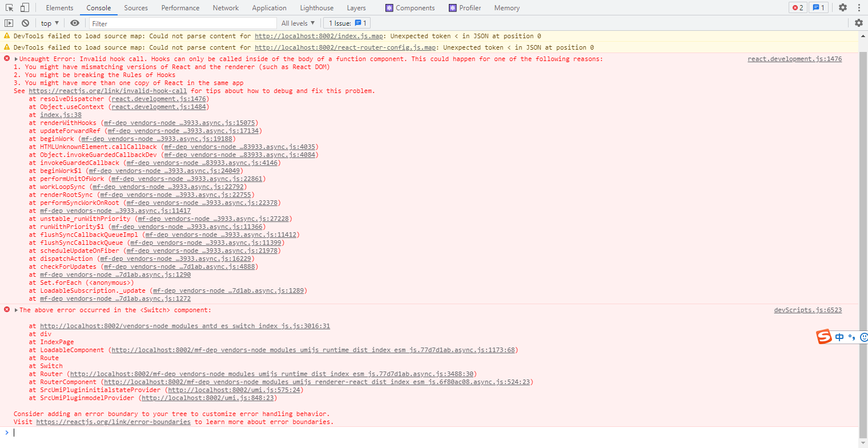This screenshot has width=868, height=448.
Task: Show the console sidebar
Action: 8,22
